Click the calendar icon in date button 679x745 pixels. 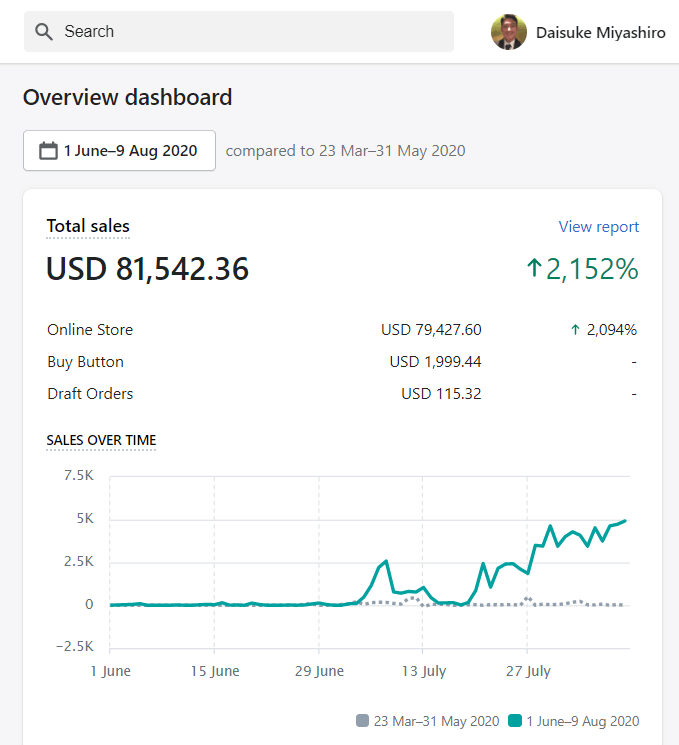[48, 151]
